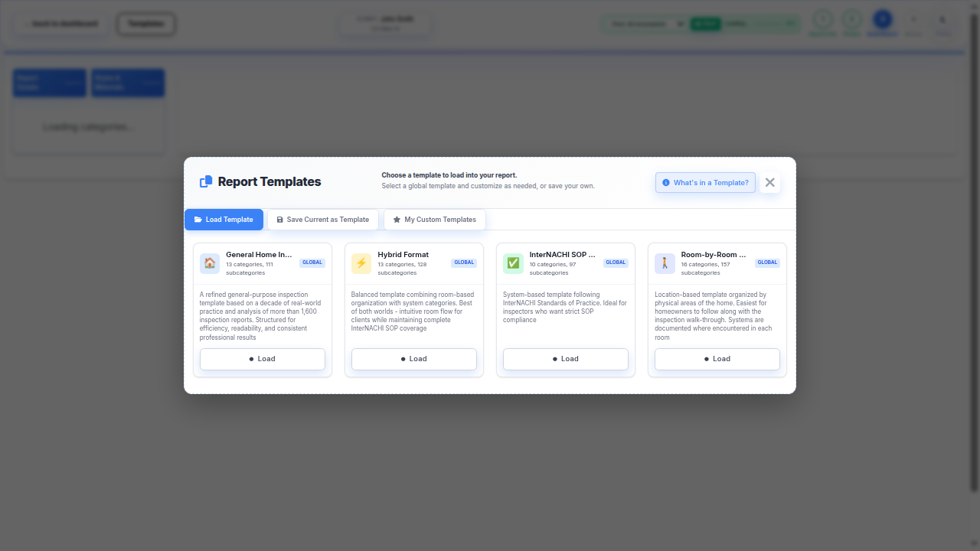980x551 pixels.
Task: Click the house icon on General Home template
Action: coord(210,263)
